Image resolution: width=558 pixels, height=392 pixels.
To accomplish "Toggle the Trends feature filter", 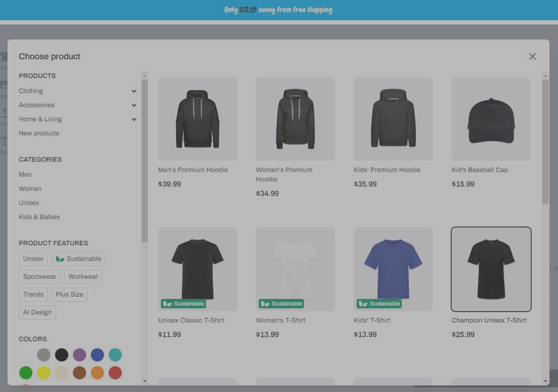I will coord(33,294).
